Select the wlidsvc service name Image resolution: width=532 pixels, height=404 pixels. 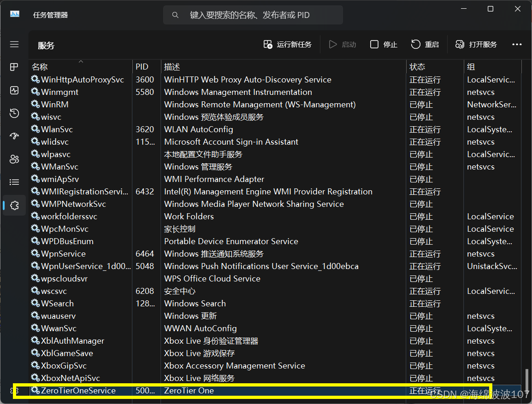click(54, 142)
